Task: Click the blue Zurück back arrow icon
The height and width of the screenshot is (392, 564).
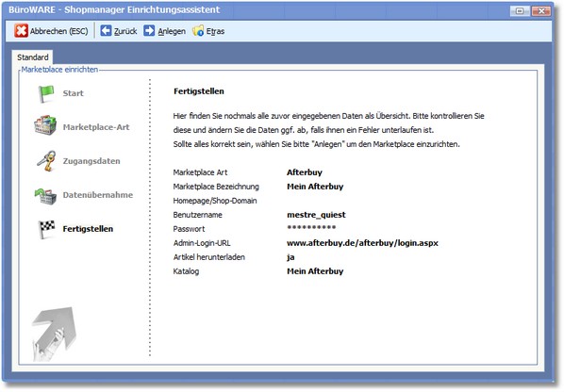Action: point(106,30)
